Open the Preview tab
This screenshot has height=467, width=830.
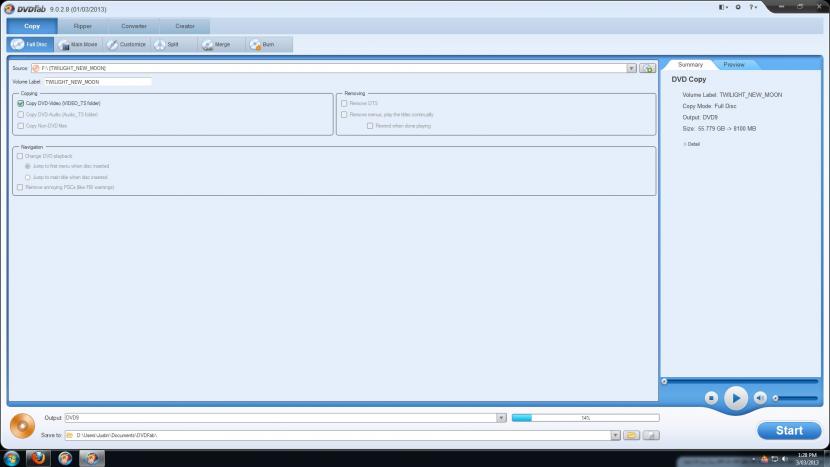pyautogui.click(x=734, y=65)
